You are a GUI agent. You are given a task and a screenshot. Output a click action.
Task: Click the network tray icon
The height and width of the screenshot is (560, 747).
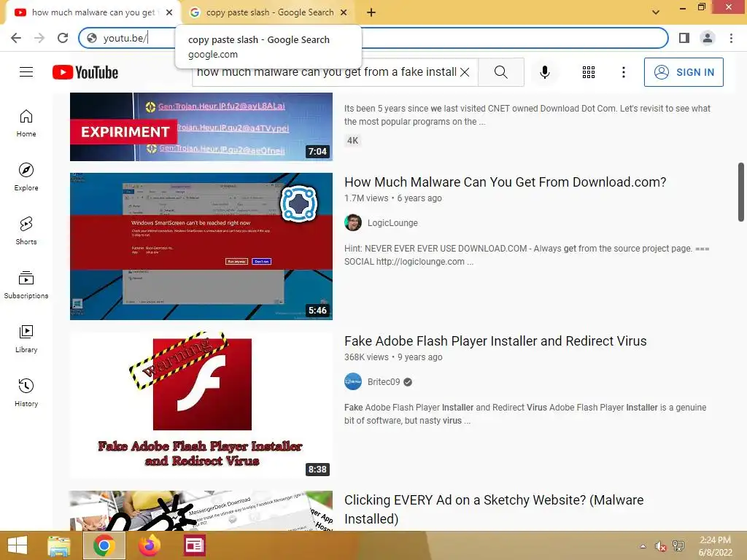click(678, 546)
